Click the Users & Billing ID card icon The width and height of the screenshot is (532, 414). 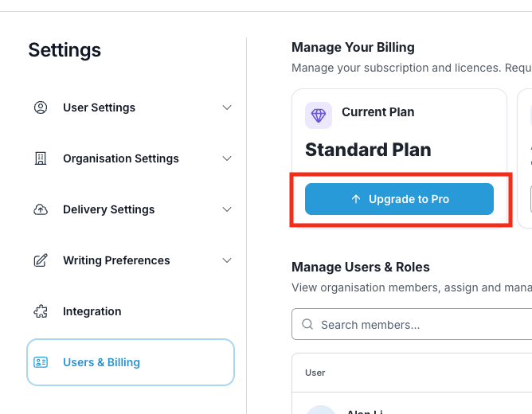[x=41, y=362]
